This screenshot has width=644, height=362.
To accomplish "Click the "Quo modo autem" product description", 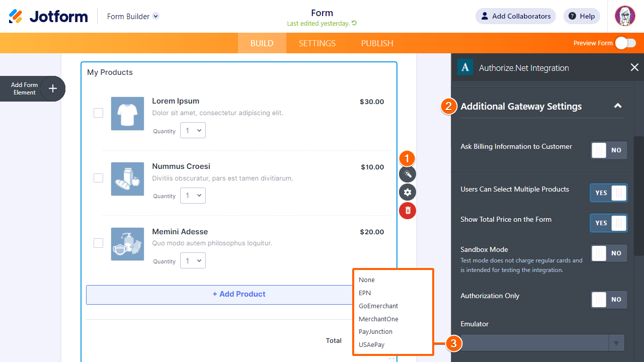I will tap(212, 243).
